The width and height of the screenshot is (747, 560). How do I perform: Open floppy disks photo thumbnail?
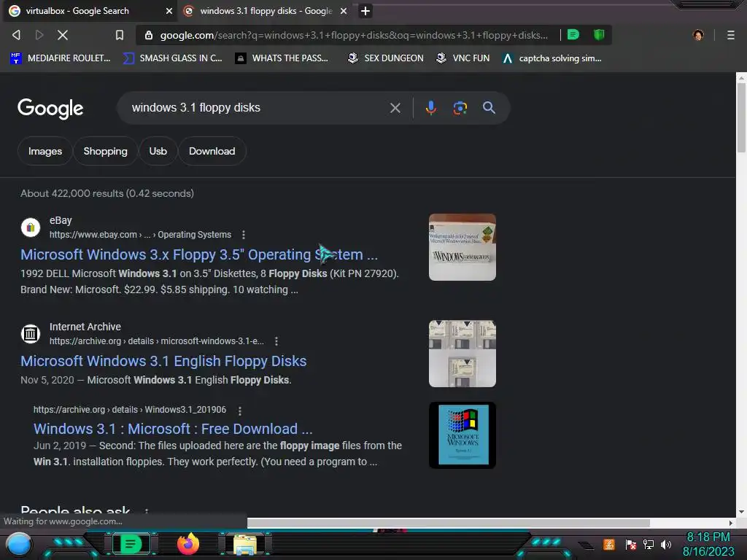462,354
